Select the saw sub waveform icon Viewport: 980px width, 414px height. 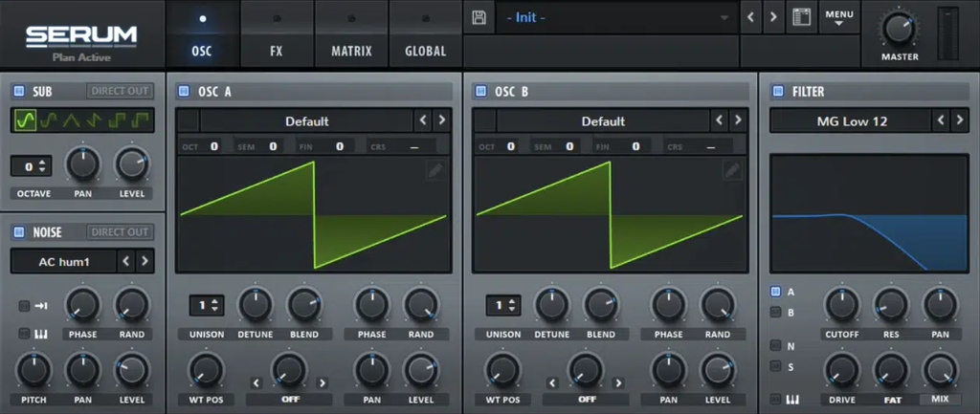pos(95,120)
